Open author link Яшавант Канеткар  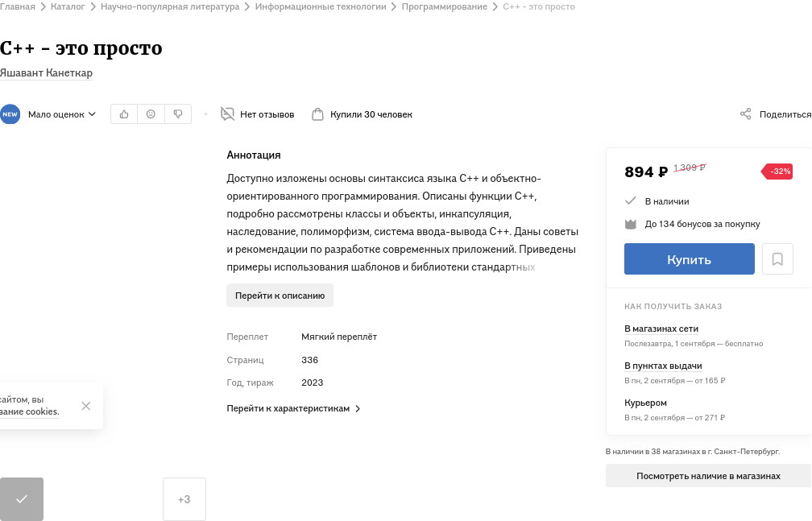[x=46, y=73]
